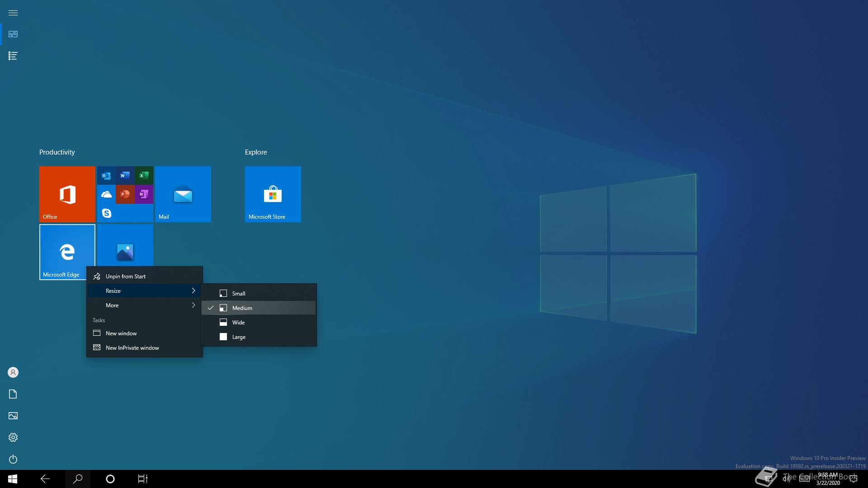The width and height of the screenshot is (868, 488).
Task: Open Action Center notification icon
Action: [x=854, y=479]
